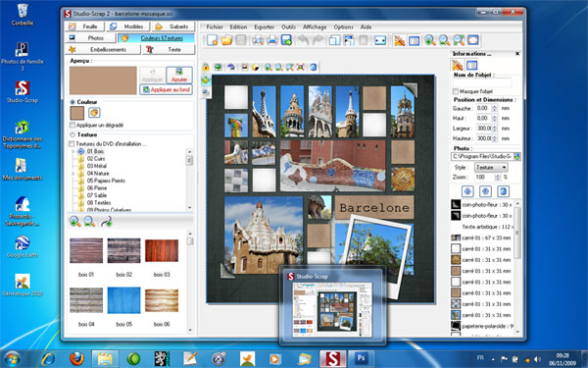This screenshot has height=368, width=588.
Task: Switch to the Feuille tab
Action: (84, 26)
